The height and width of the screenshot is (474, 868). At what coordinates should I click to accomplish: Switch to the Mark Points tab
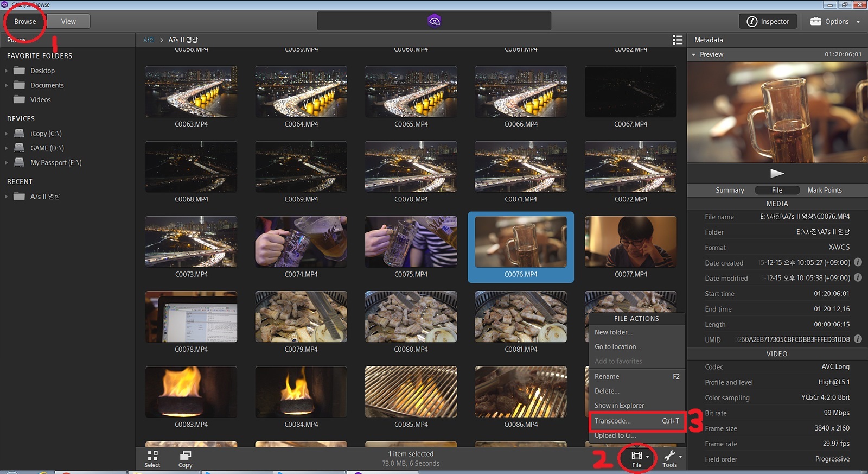pos(825,190)
